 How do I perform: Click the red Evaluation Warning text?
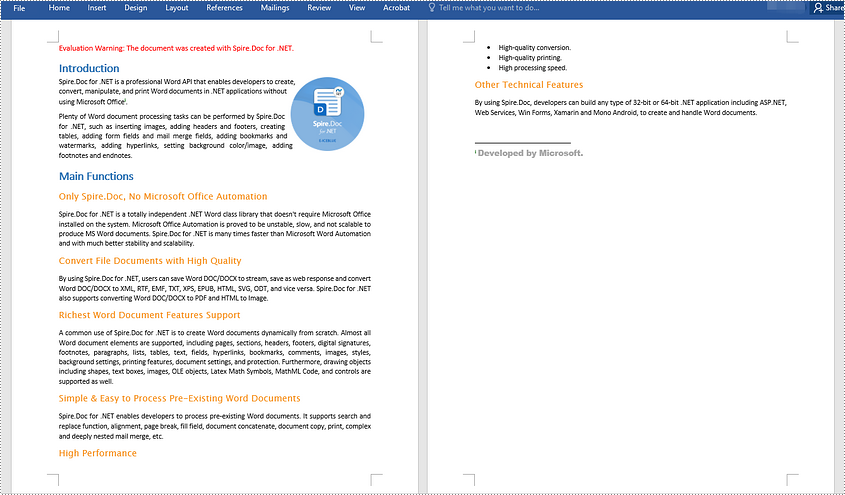[176, 48]
